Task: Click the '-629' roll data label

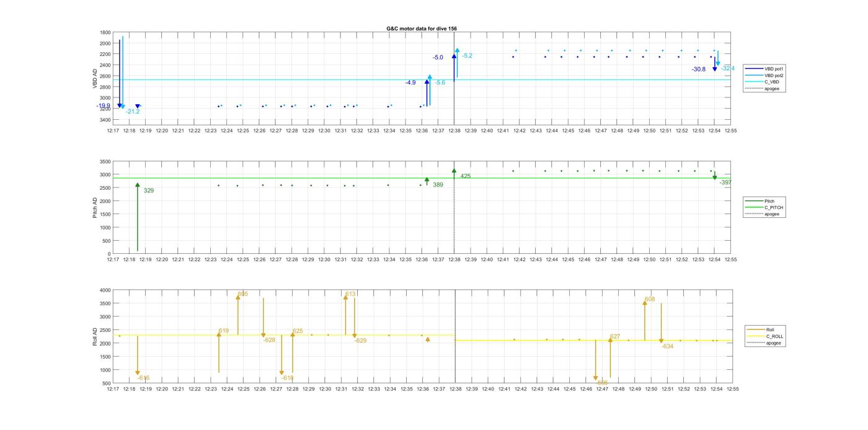Action: (360, 341)
